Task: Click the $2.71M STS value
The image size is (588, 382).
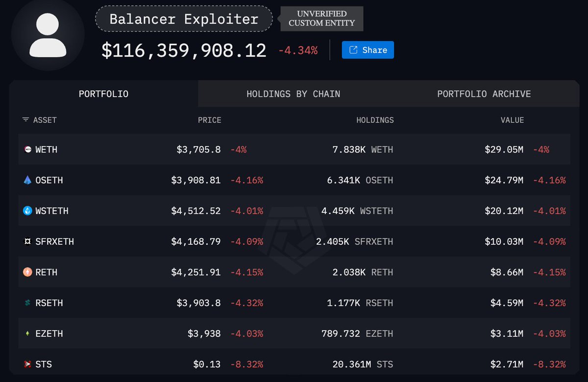Action: tap(507, 364)
